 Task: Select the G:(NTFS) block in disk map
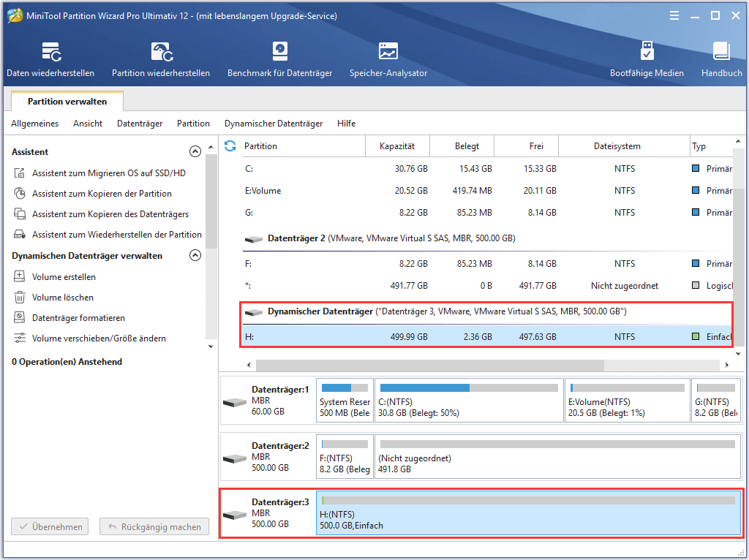tap(716, 401)
